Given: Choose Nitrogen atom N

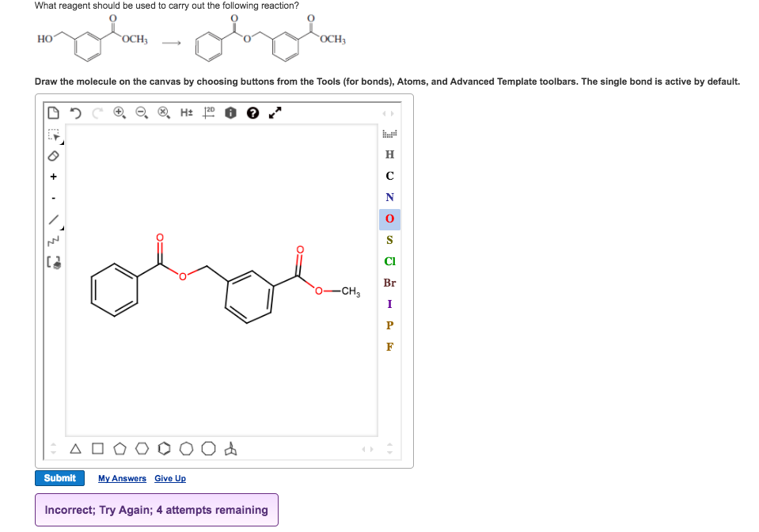Looking at the screenshot, I should tap(389, 197).
